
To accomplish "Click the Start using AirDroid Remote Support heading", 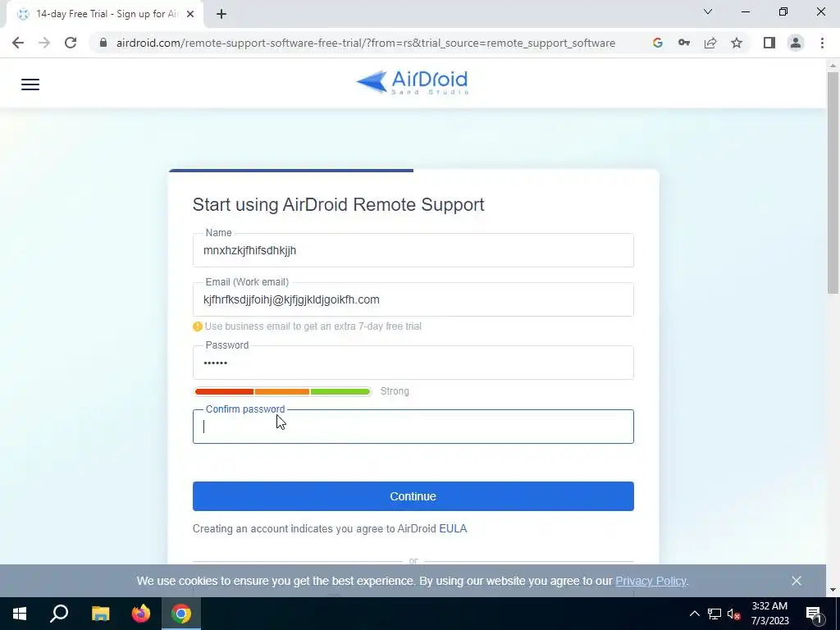I will tap(338, 204).
